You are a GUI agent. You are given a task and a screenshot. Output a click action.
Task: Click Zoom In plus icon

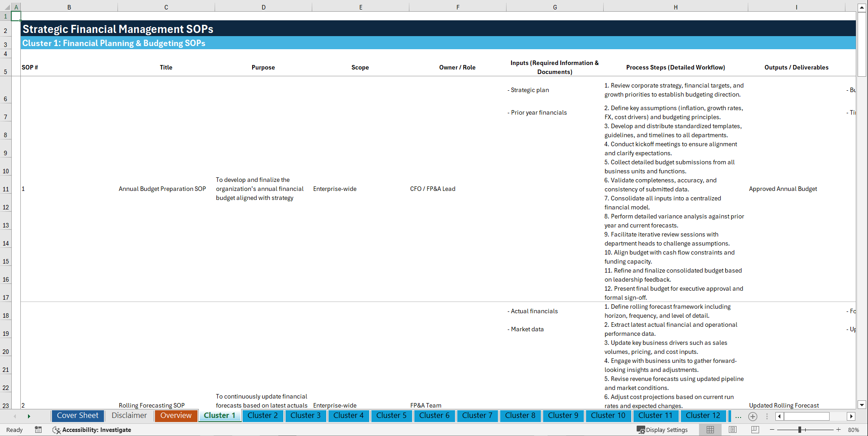point(839,430)
